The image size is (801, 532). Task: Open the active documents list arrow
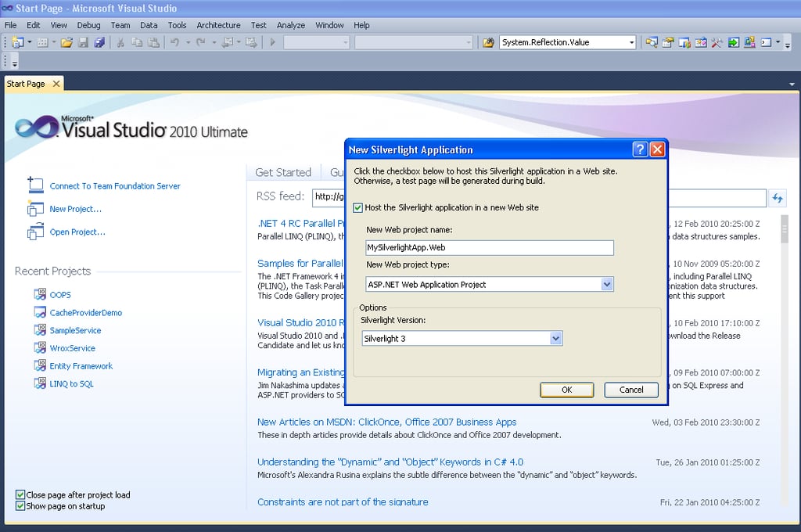click(792, 84)
